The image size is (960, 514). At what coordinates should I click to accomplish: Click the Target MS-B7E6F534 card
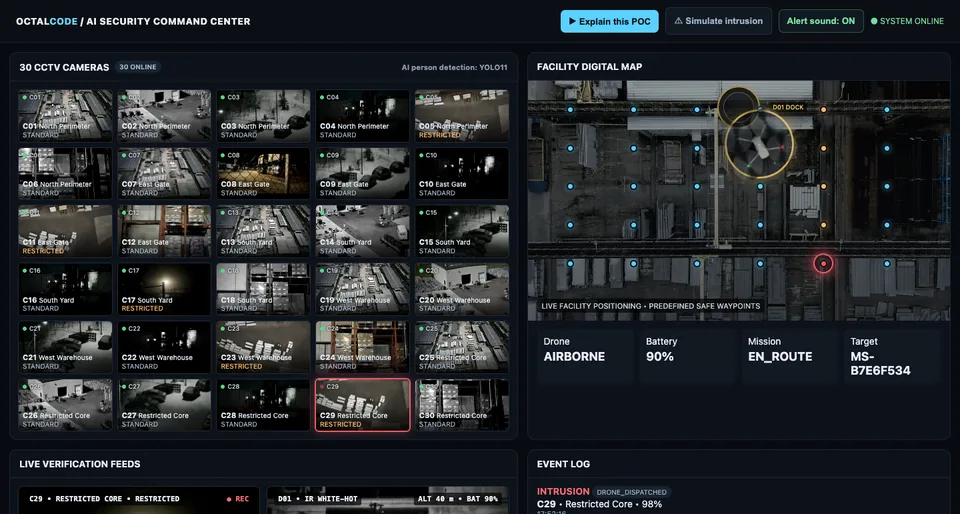891,356
